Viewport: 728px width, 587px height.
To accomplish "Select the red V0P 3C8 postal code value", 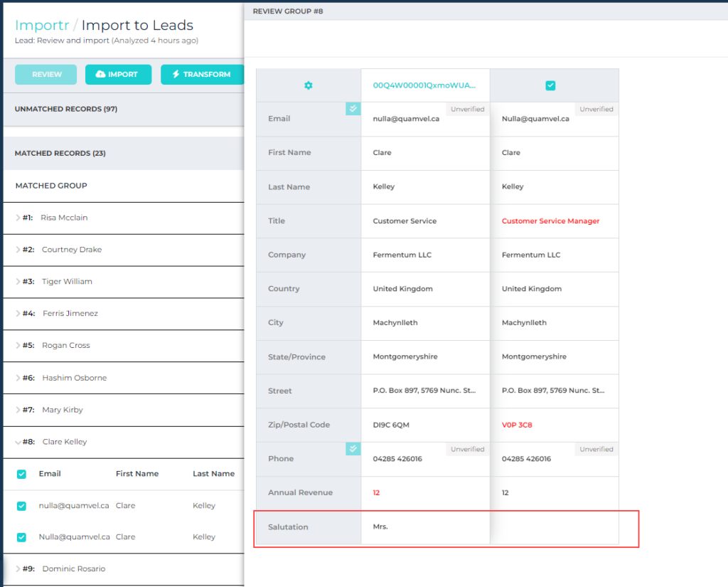I will point(517,425).
